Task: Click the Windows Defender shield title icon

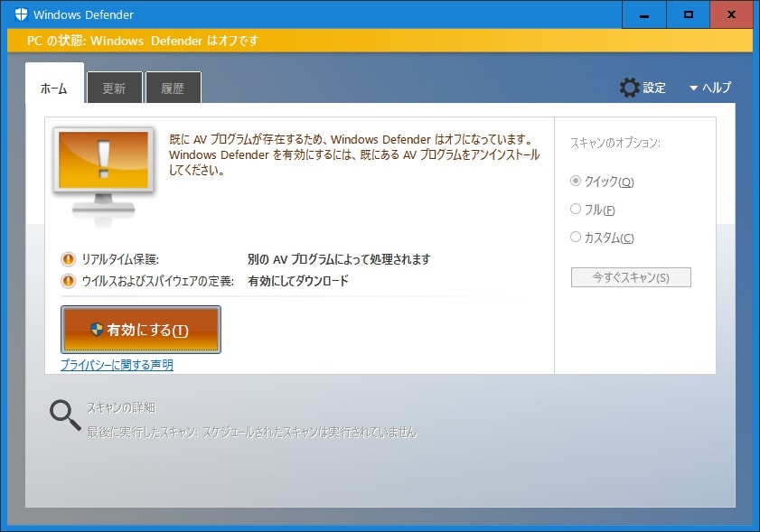Action: 21,14
